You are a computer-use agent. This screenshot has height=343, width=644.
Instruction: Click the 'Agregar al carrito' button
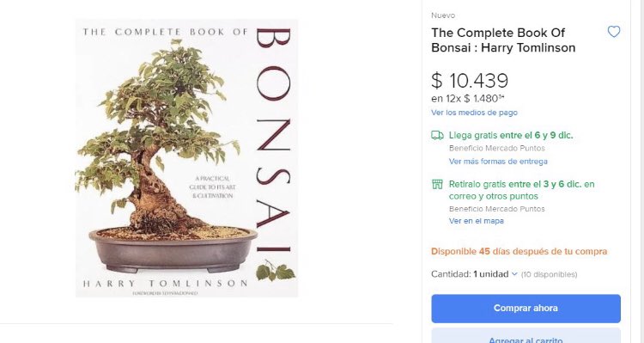click(526, 336)
